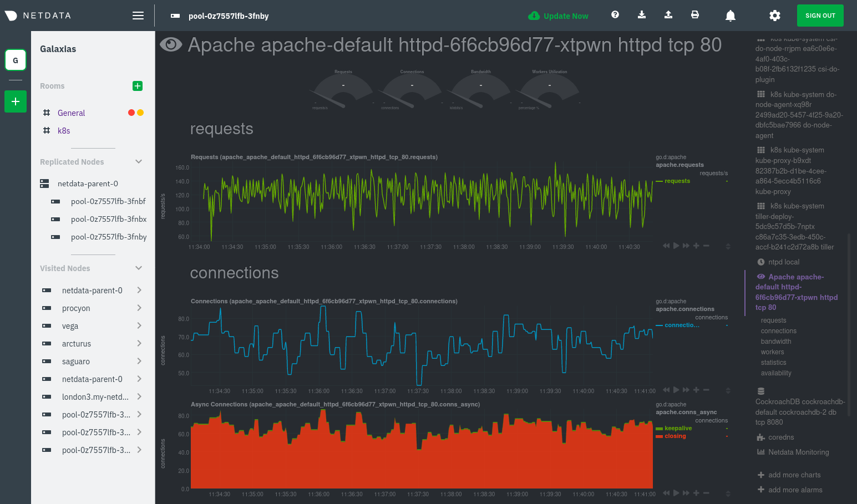Select node pool-0z7557lfb-3fnbx

109,219
